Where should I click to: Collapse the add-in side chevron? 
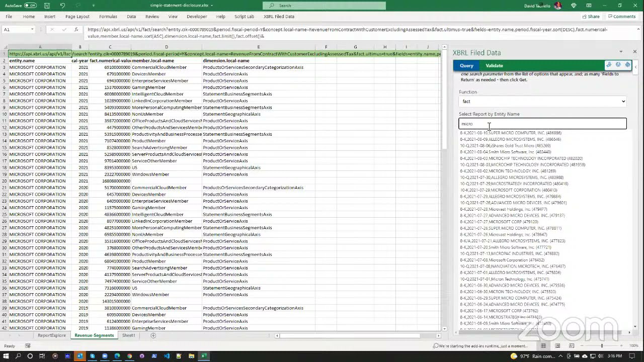tap(635, 66)
